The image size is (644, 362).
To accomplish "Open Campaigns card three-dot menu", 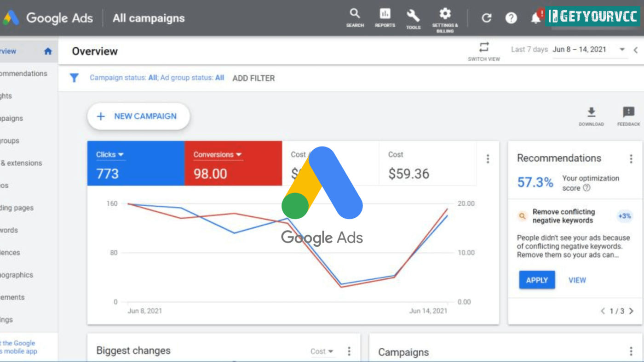I will click(x=631, y=352).
